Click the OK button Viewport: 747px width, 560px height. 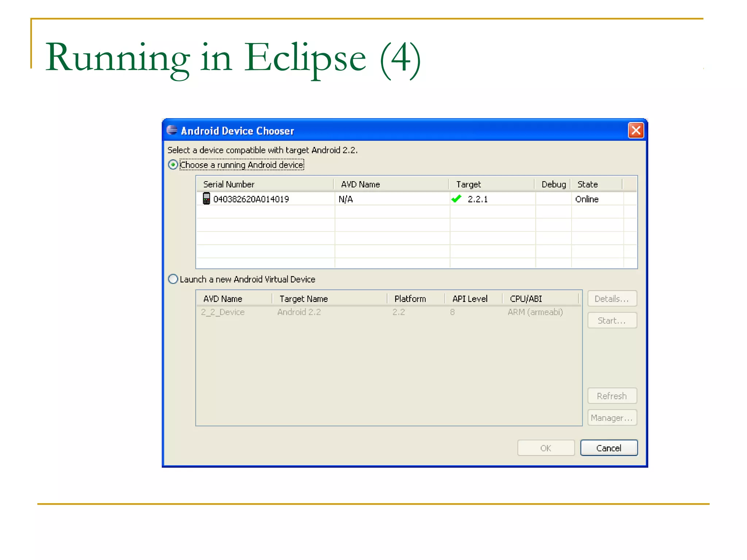(x=546, y=448)
